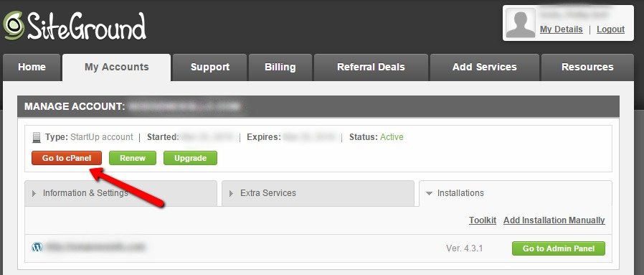Viewport: 644px width, 275px height.
Task: Select the Resources tab
Action: point(587,67)
